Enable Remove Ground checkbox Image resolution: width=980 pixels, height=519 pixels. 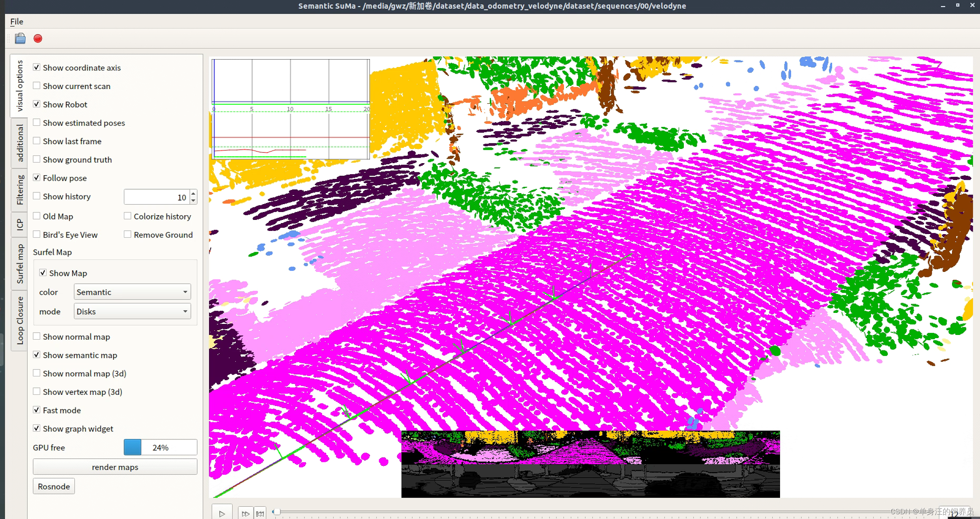[x=127, y=234]
